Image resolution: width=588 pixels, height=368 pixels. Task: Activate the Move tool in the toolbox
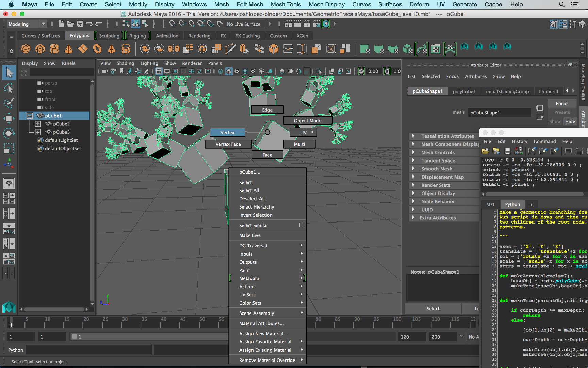click(9, 118)
